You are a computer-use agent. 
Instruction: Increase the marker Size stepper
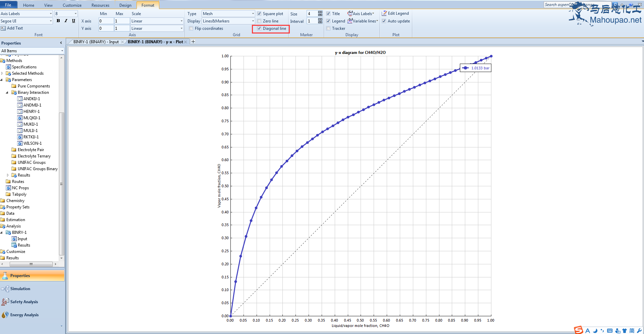click(x=320, y=12)
